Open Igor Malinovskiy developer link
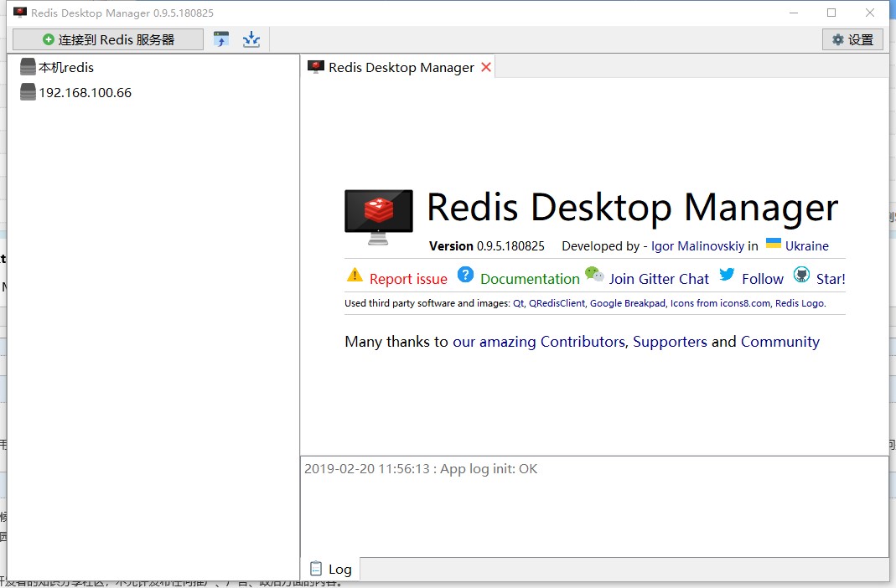This screenshot has width=896, height=588. point(697,246)
